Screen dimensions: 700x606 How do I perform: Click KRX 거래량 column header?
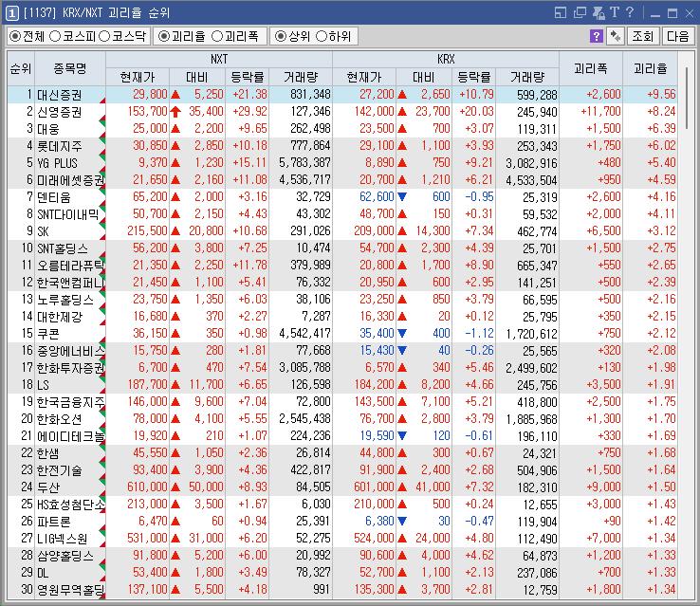point(527,77)
